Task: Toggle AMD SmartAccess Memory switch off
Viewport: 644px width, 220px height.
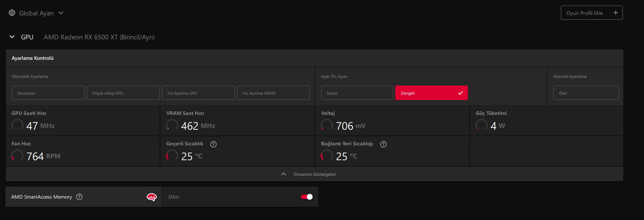Action: click(x=307, y=197)
